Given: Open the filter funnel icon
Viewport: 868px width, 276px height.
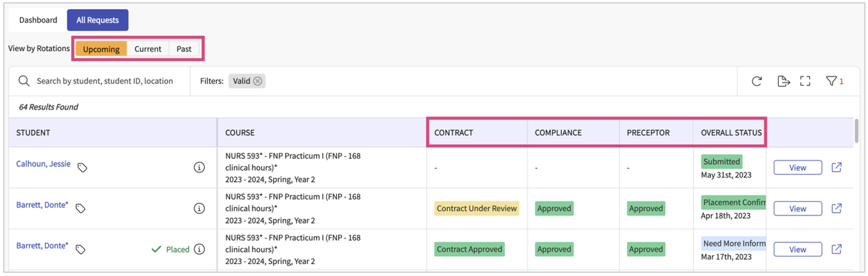Looking at the screenshot, I should point(831,81).
